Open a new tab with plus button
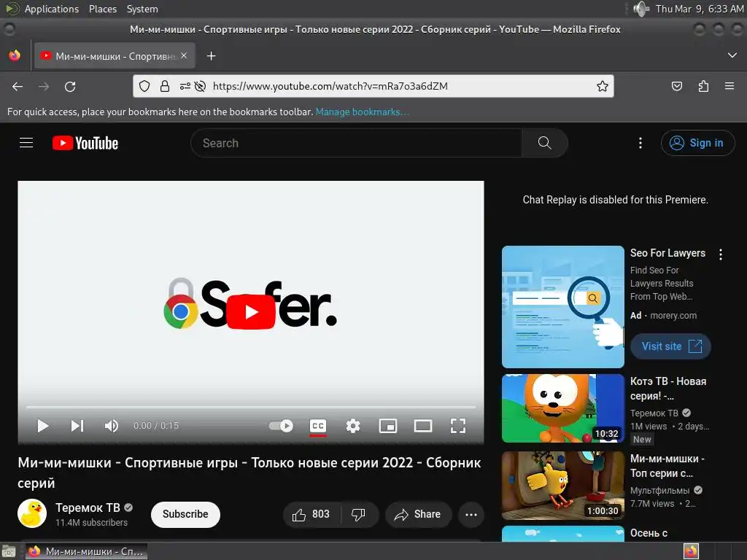 tap(211, 56)
